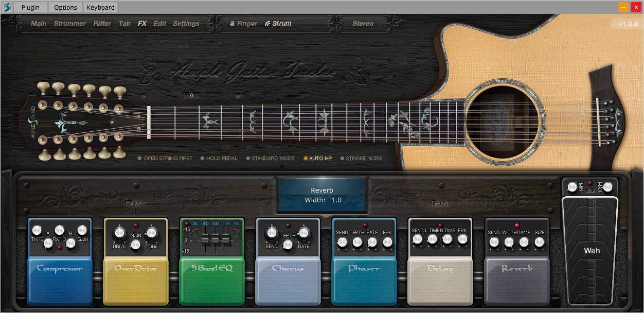This screenshot has width=644, height=313.
Task: Click the Wah MIN knob
Action: coord(572,187)
